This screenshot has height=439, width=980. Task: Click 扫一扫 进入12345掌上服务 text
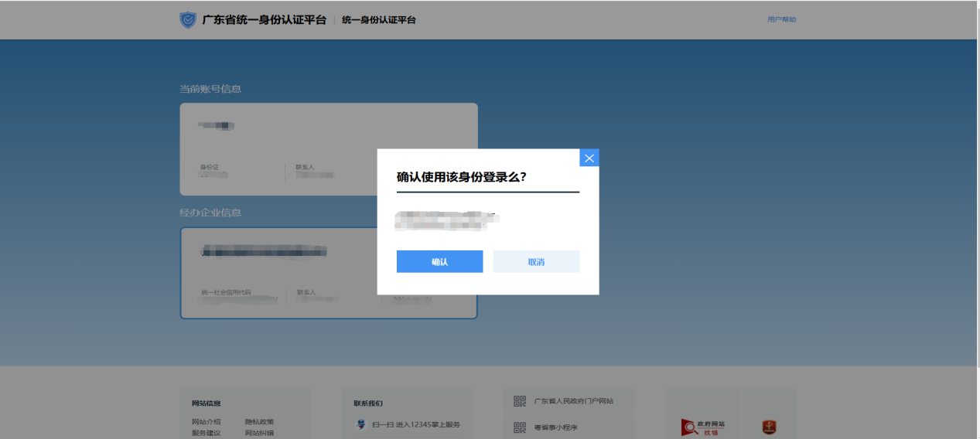(x=415, y=424)
